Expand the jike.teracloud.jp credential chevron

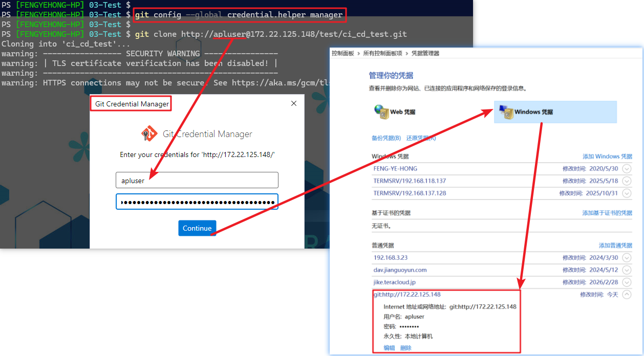(x=627, y=282)
